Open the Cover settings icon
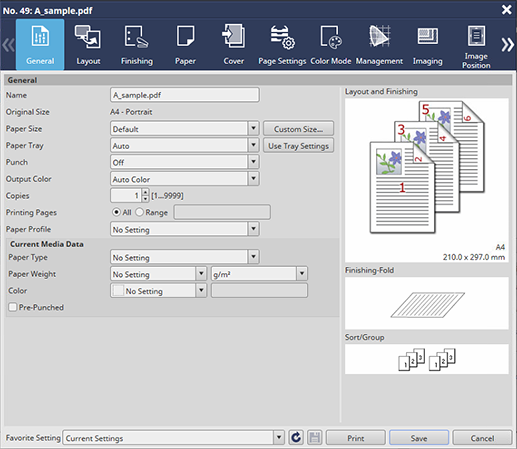 233,36
